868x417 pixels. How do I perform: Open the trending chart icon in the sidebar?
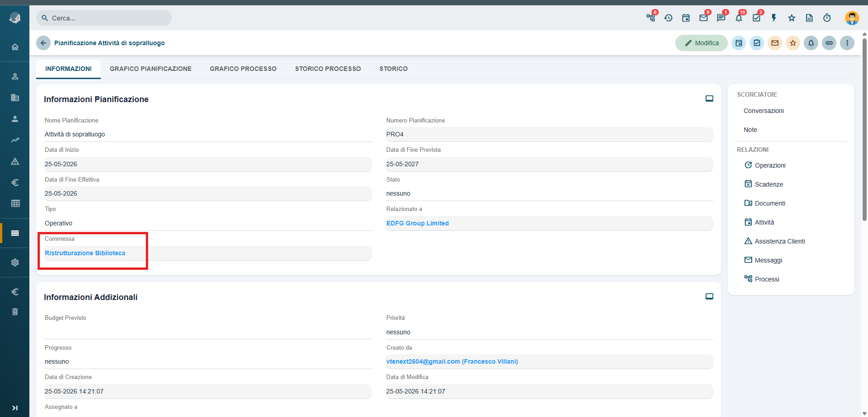coord(15,140)
